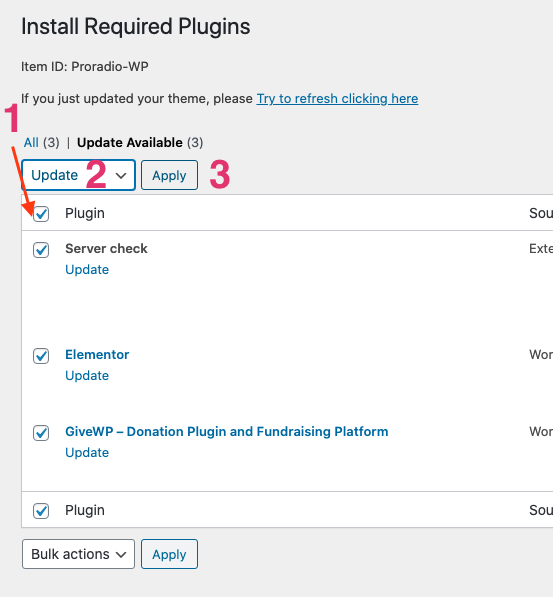Select the Update Available (3) filter

[x=140, y=142]
